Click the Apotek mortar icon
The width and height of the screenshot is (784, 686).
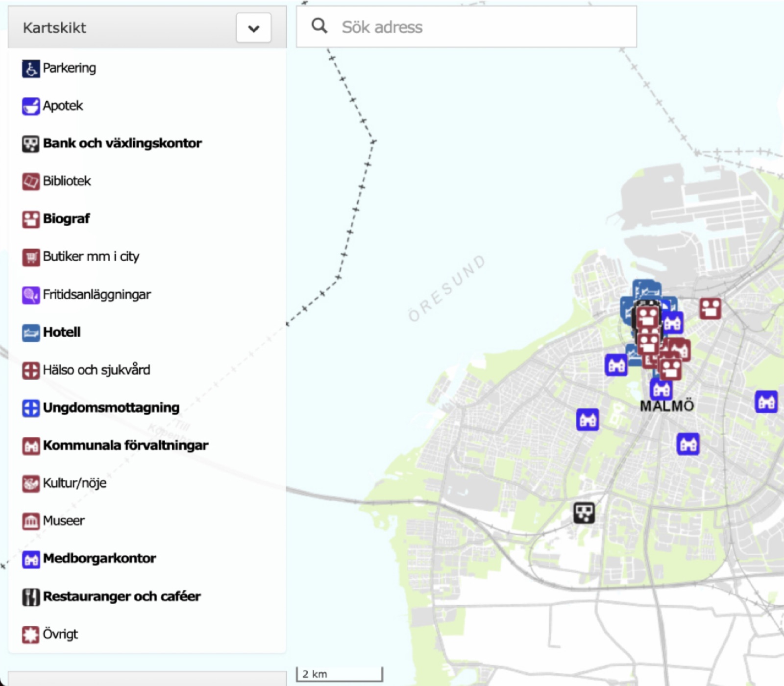[30, 106]
